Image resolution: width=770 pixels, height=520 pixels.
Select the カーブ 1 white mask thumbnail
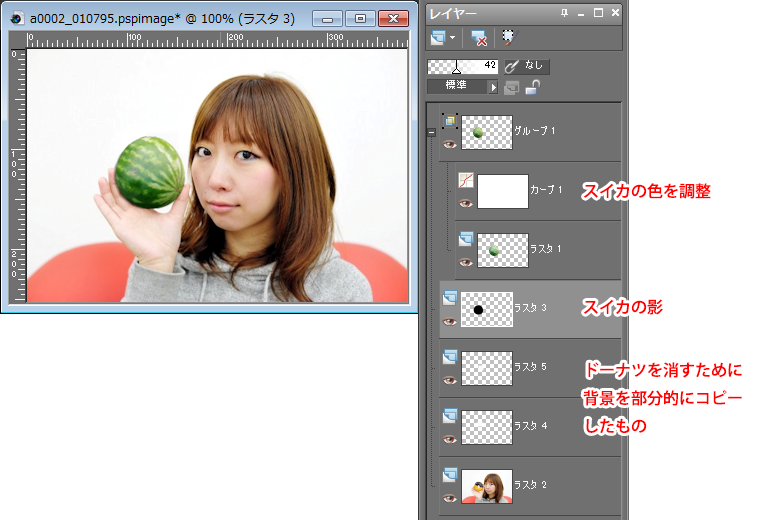pyautogui.click(x=503, y=192)
